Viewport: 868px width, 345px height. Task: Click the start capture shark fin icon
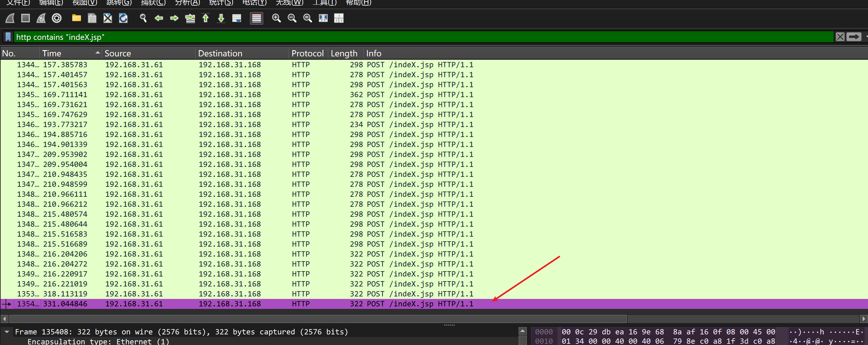pos(10,18)
